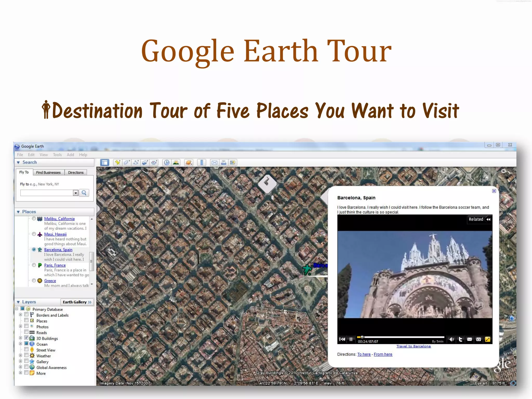Screen dimensions: 532x399
Task: Select the Ruler measuring tool
Action: [x=202, y=163]
